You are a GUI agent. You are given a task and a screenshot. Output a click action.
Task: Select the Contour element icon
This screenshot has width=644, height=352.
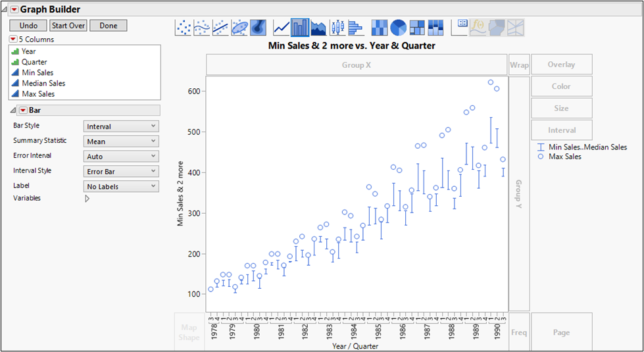(x=258, y=28)
